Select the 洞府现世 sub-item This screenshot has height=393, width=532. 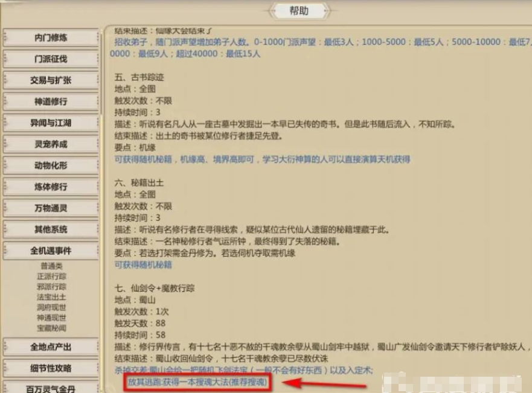[x=51, y=307]
